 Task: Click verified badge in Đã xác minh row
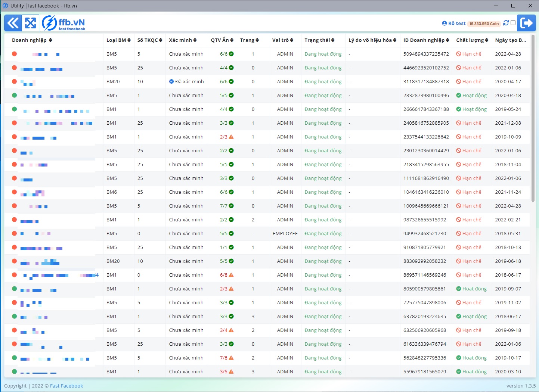(171, 81)
